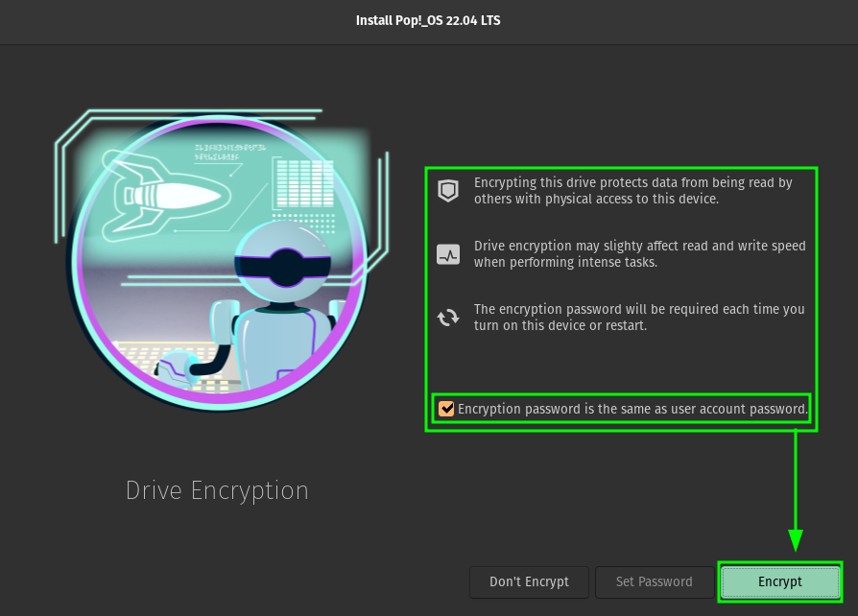Click the Encrypt button

779,581
